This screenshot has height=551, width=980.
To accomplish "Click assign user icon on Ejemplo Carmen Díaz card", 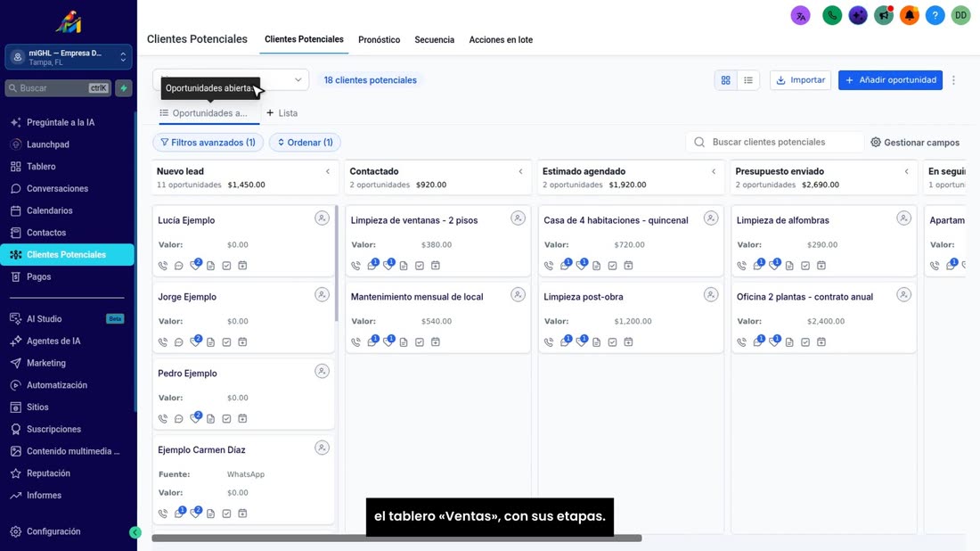I will [322, 448].
